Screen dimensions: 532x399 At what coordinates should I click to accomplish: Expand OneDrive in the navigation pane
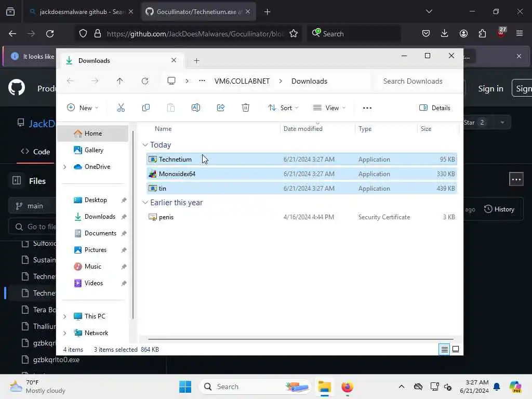pyautogui.click(x=64, y=167)
